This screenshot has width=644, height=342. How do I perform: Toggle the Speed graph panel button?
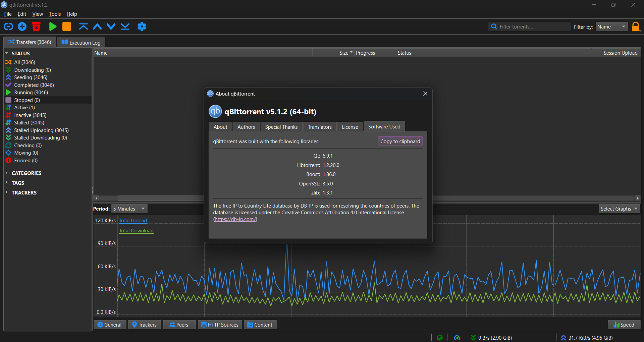click(x=624, y=325)
